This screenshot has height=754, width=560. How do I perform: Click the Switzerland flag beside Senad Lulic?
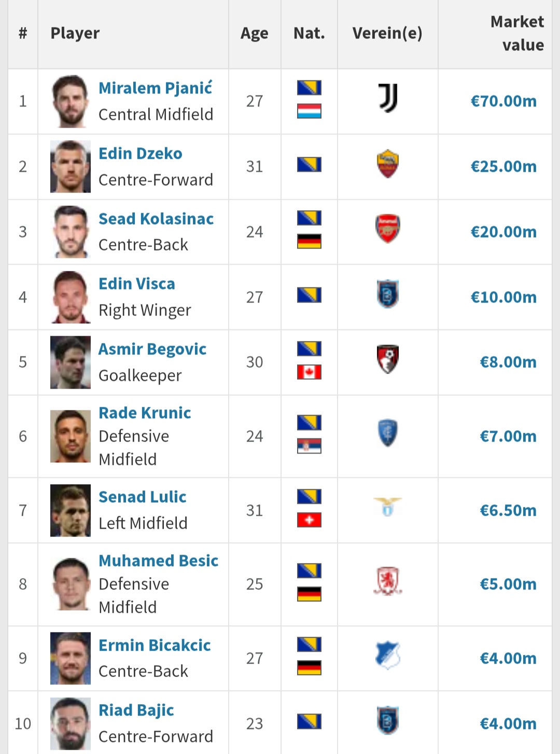309,520
